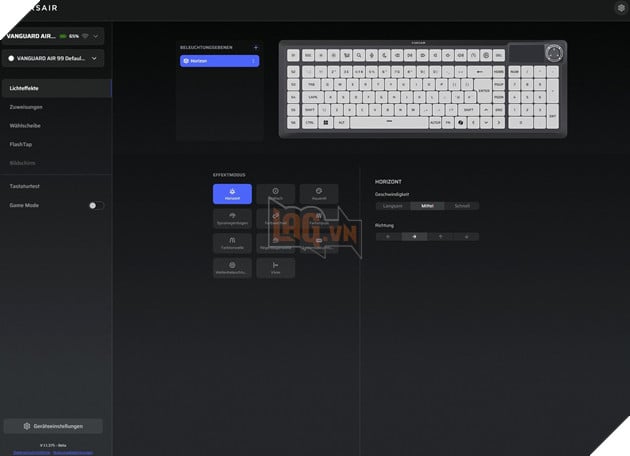This screenshot has height=456, width=630.
Task: Toggle the Game Mode switch
Action: click(96, 206)
